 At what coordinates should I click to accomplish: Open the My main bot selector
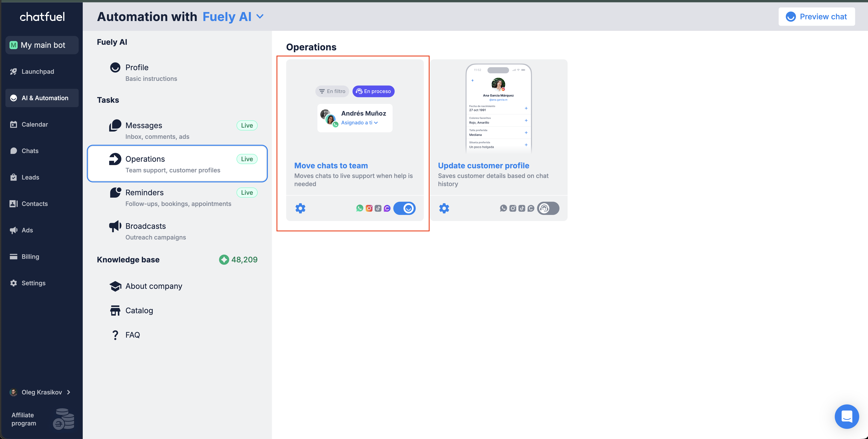[42, 45]
